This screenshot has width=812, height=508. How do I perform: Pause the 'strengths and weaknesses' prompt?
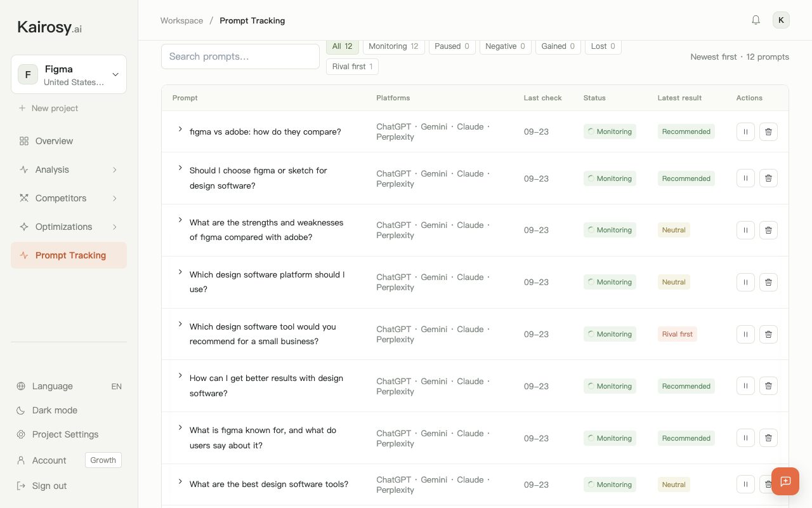click(x=745, y=230)
